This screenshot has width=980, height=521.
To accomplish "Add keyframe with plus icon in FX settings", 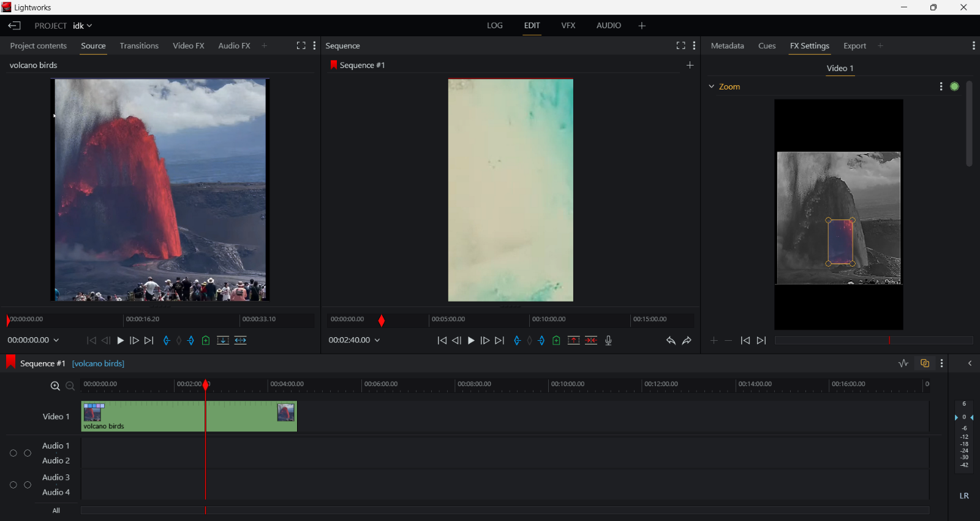I will click(x=714, y=341).
